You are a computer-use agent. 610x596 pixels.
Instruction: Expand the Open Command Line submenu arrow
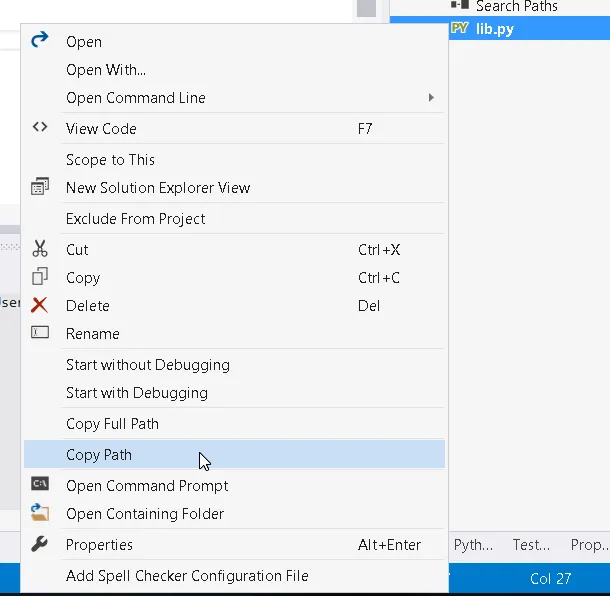click(x=431, y=98)
